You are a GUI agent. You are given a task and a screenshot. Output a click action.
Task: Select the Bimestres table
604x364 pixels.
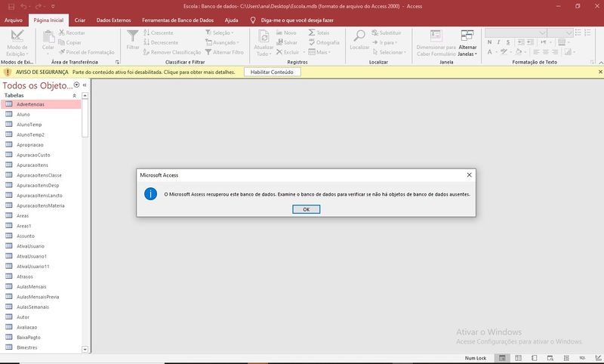tap(41, 347)
